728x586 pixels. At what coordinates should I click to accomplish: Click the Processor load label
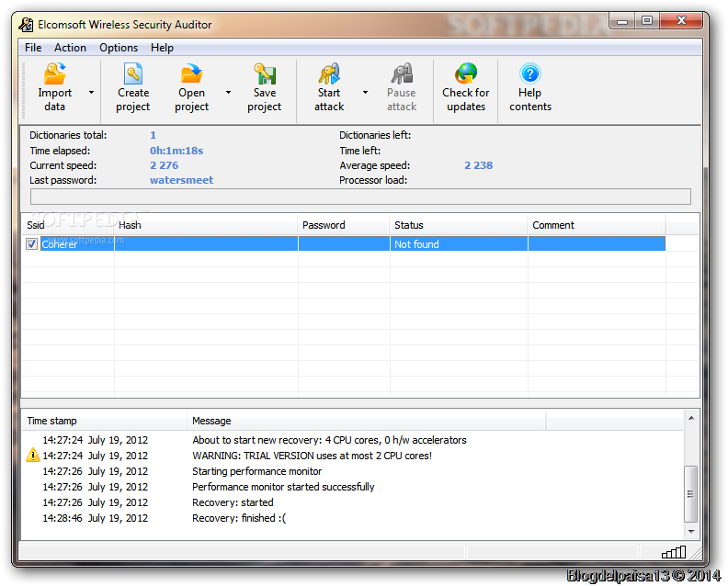tap(373, 180)
